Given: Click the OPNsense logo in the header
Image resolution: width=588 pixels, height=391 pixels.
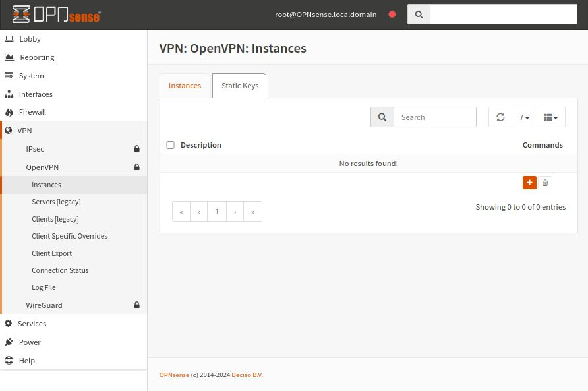Looking at the screenshot, I should 56,14.
